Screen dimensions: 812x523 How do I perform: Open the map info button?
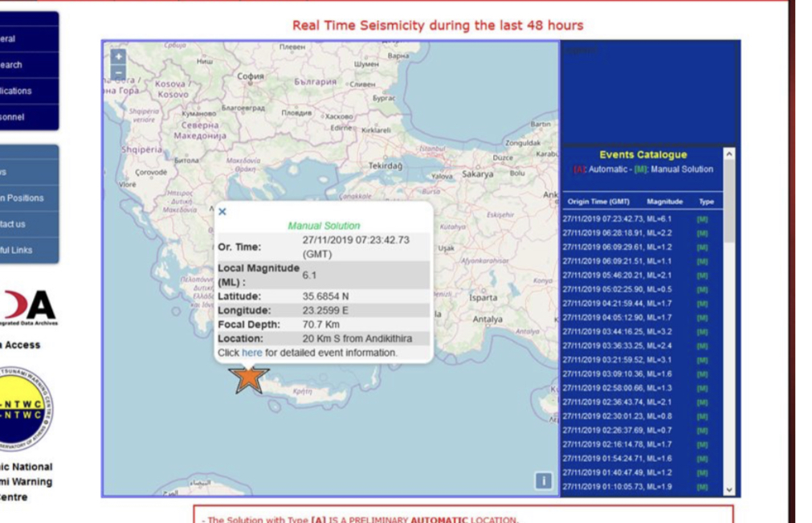543,480
